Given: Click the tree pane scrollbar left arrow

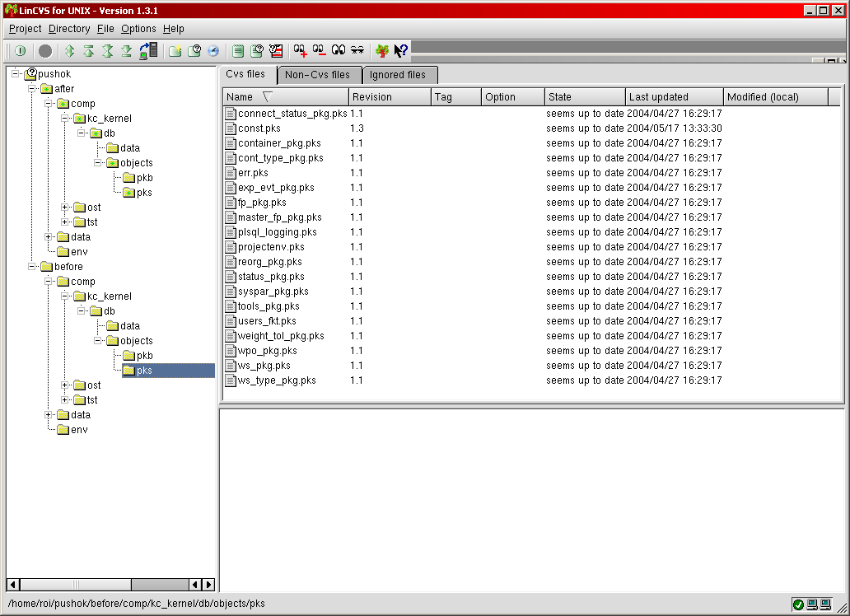Looking at the screenshot, I should (x=13, y=584).
